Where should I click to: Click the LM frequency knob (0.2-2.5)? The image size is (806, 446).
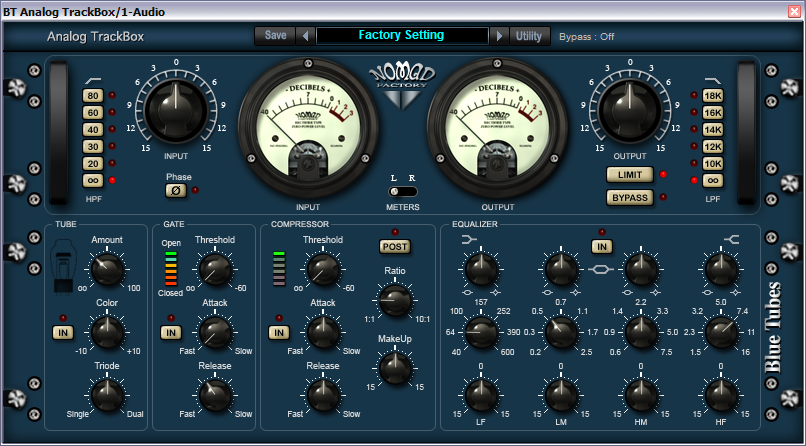[x=561, y=332]
